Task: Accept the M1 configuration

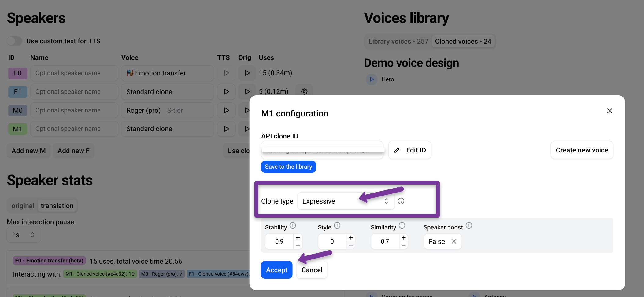Action: point(277,270)
